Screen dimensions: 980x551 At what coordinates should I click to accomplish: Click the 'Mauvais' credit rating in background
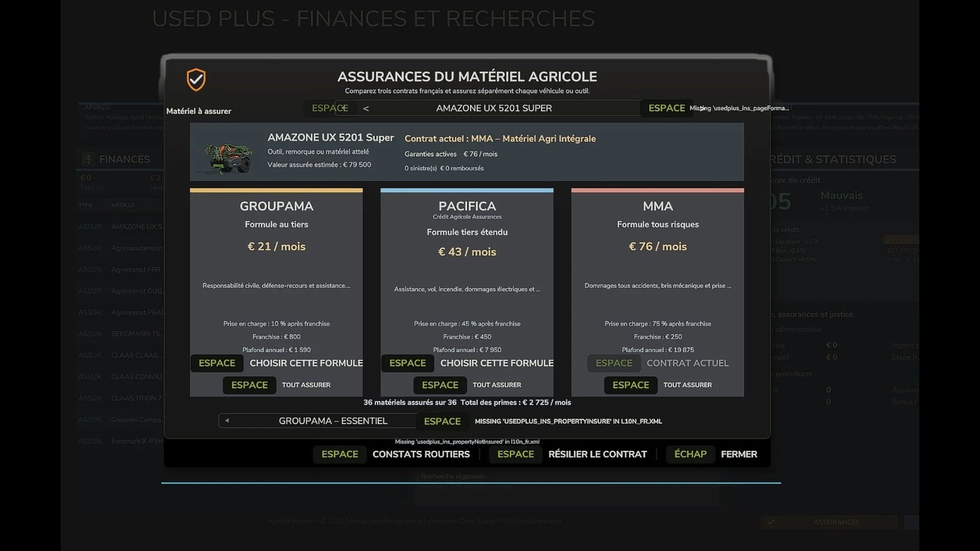[842, 195]
